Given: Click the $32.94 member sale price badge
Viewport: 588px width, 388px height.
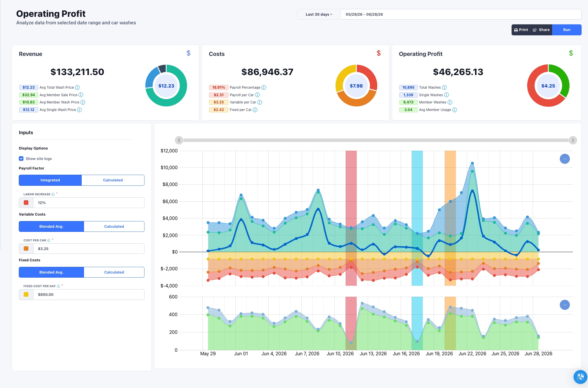Looking at the screenshot, I should point(29,95).
